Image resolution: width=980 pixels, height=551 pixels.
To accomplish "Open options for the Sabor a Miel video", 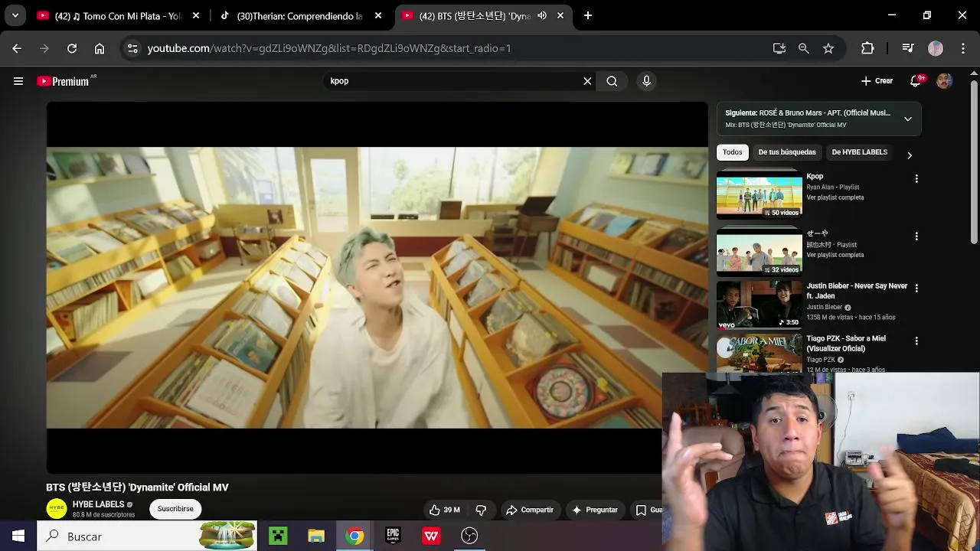I will click(916, 341).
